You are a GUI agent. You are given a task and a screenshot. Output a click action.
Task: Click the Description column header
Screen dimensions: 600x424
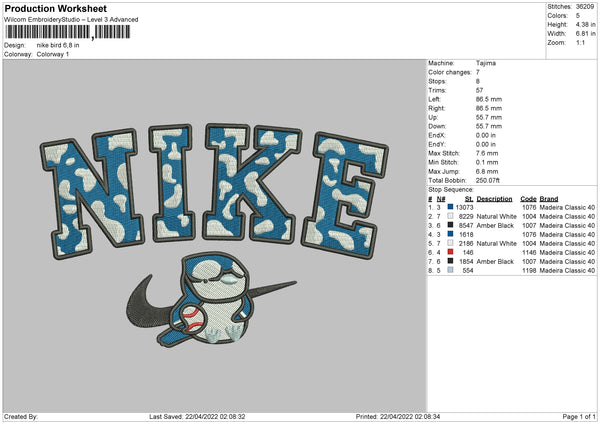coord(494,198)
